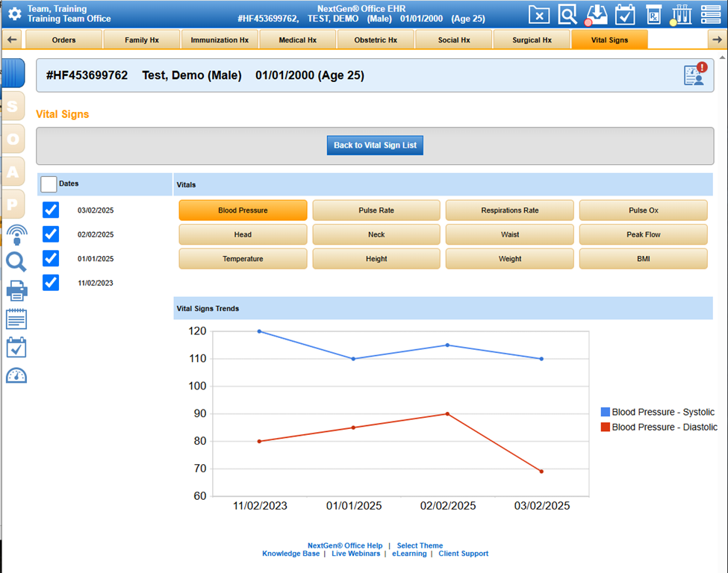This screenshot has height=573, width=728.
Task: Open the list menu icon at top right
Action: [710, 14]
